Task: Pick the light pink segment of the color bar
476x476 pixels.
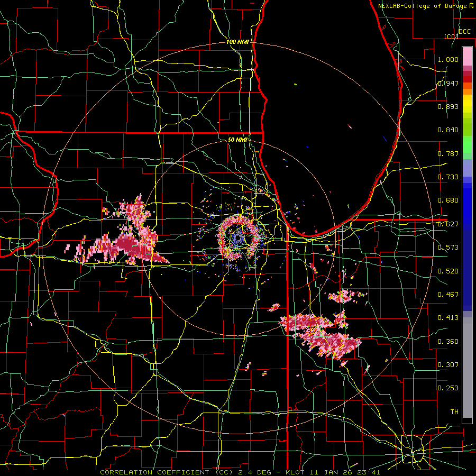Action: [x=467, y=56]
